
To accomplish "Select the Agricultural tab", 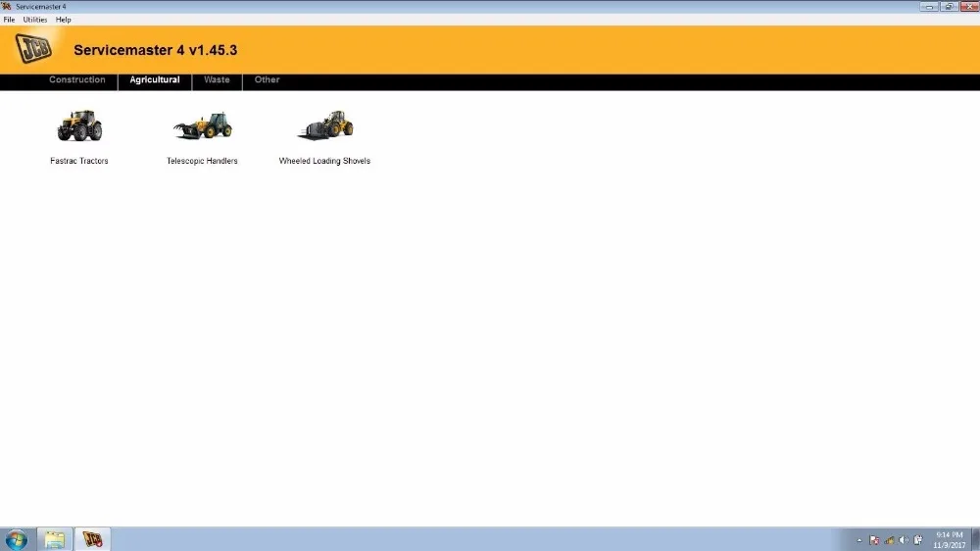I will [x=155, y=80].
